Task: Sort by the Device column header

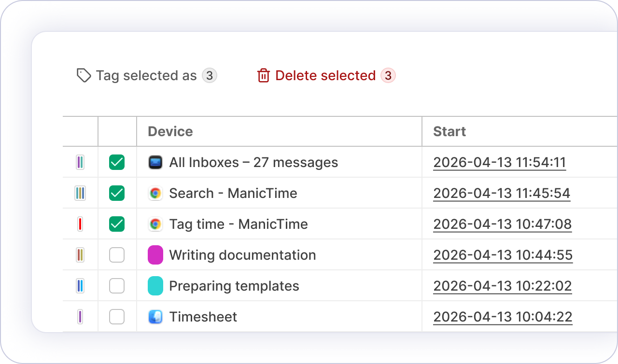Action: click(170, 132)
